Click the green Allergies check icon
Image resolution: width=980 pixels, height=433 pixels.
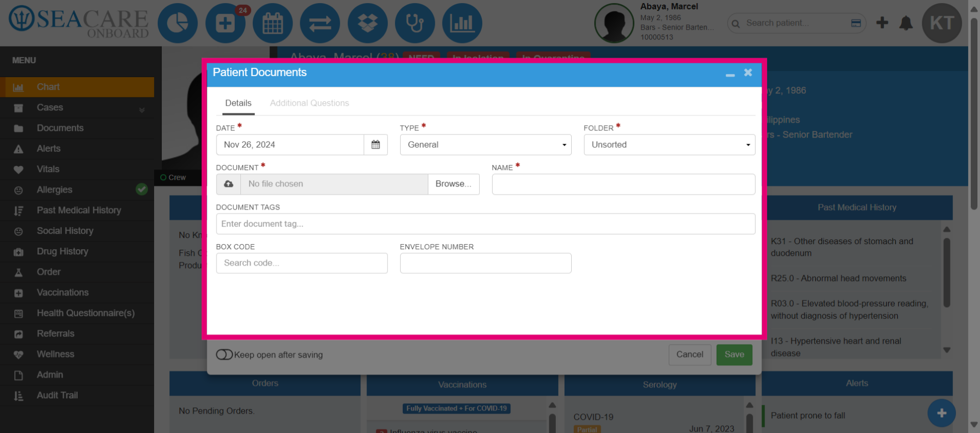[142, 189]
